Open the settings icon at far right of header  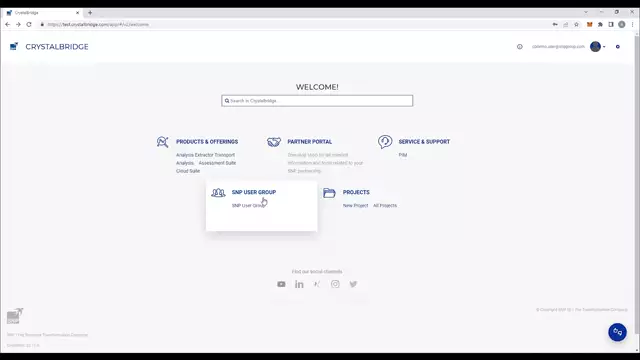pos(618,47)
